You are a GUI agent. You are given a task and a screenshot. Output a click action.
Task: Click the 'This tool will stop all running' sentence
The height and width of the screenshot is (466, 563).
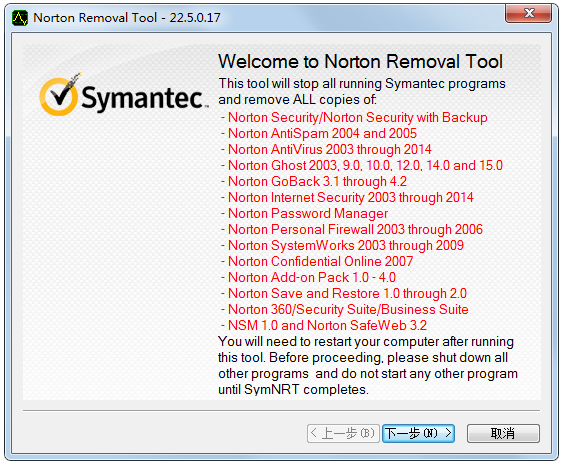point(362,91)
